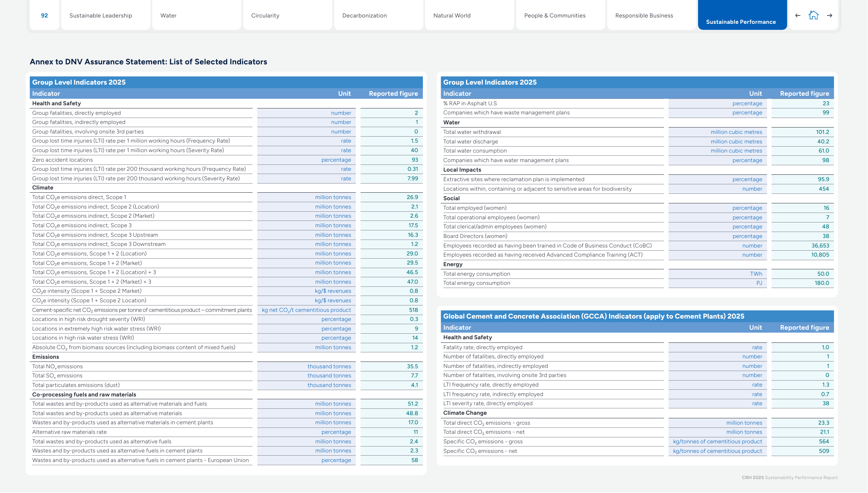The width and height of the screenshot is (868, 493).
Task: Click the 'Alternative raw materials rate' indicator
Action: 69,432
